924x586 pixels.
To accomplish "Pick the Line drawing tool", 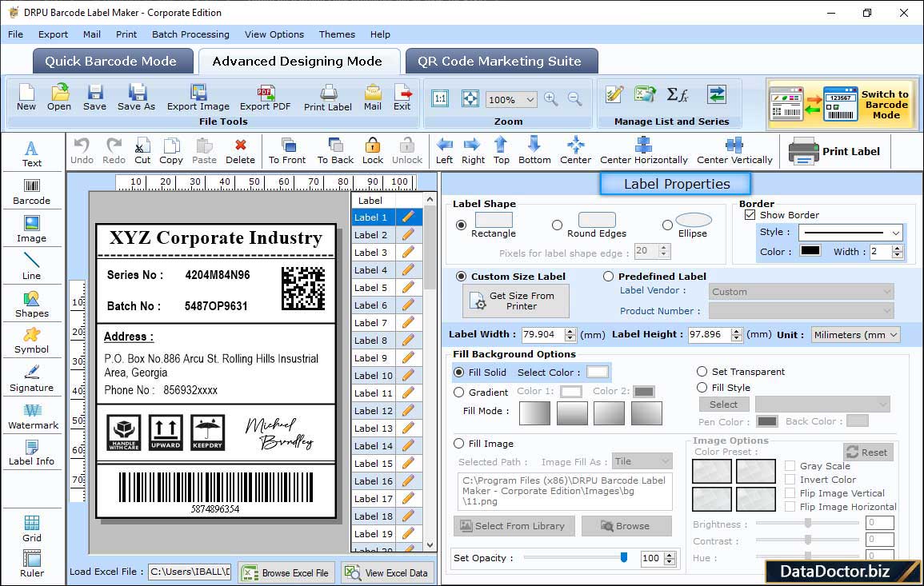I will pos(32,266).
